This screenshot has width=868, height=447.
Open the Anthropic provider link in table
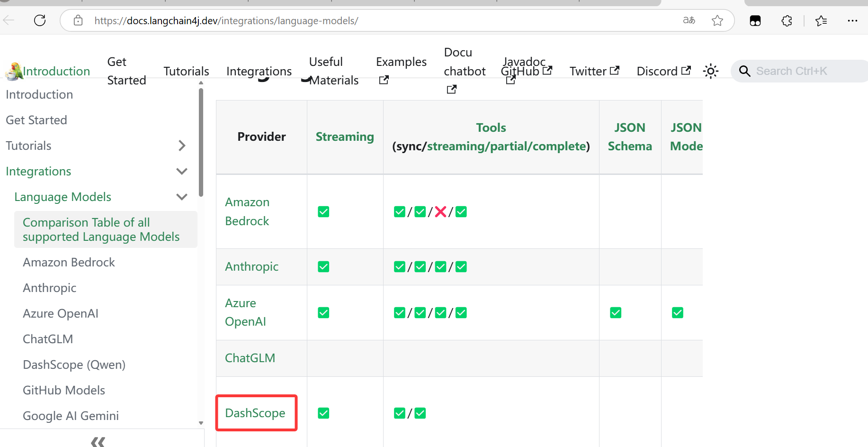tap(251, 267)
